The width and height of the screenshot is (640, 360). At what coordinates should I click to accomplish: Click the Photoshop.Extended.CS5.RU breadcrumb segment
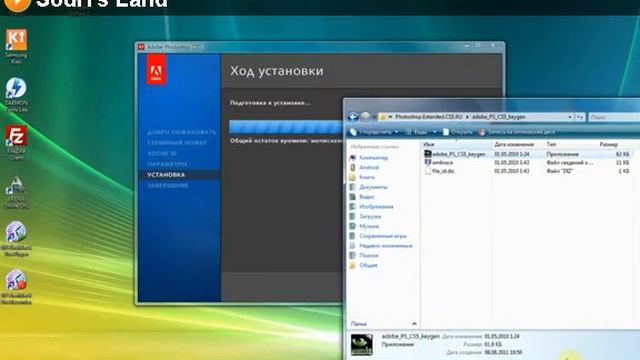click(x=428, y=117)
